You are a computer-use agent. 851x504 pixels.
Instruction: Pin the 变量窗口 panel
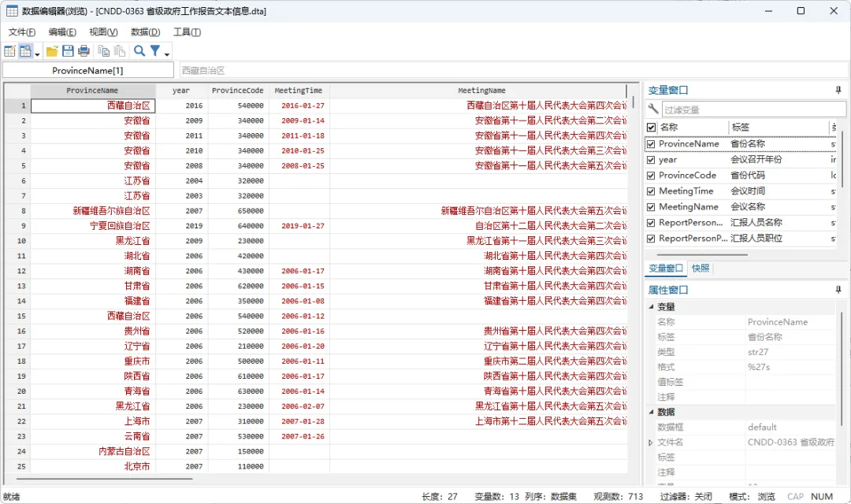tap(838, 90)
